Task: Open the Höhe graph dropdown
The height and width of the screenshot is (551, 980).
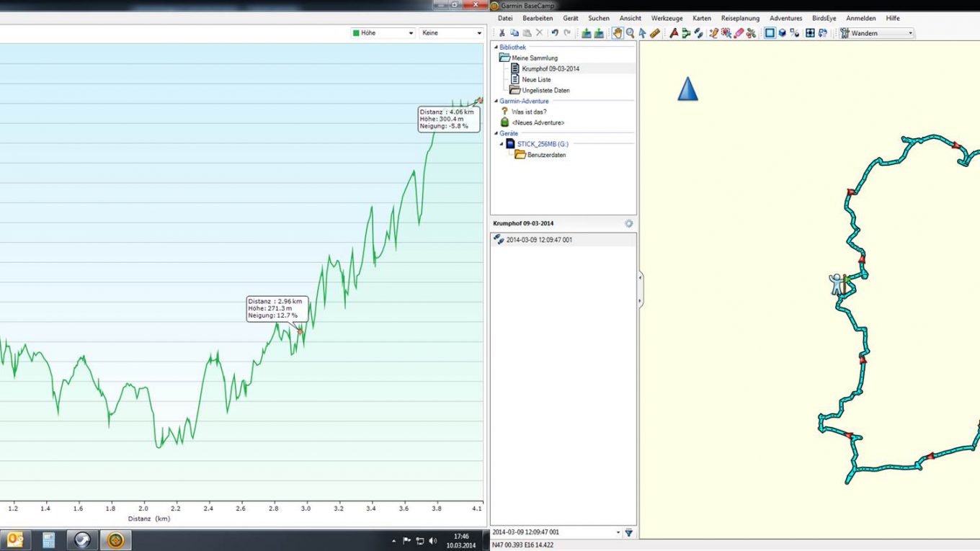Action: (x=383, y=33)
